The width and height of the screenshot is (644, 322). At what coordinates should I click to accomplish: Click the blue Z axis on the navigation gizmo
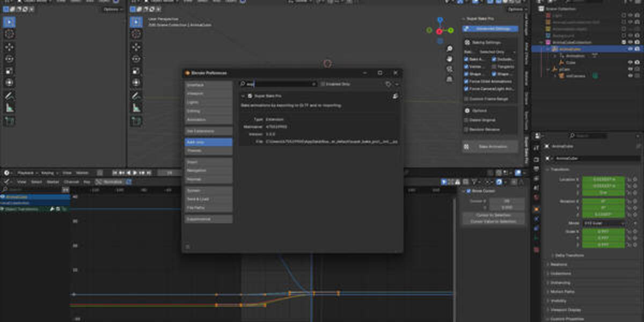click(x=440, y=20)
